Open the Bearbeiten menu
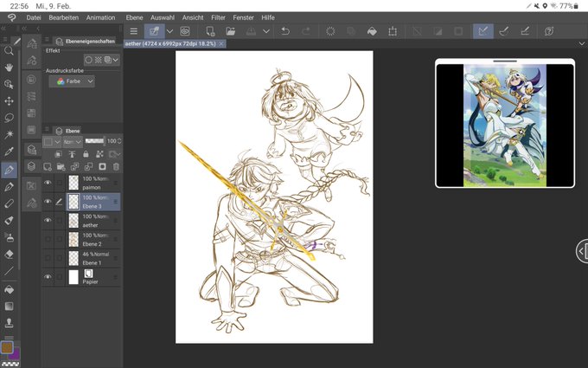Screen dimensions: 588x368 pyautogui.click(x=64, y=17)
